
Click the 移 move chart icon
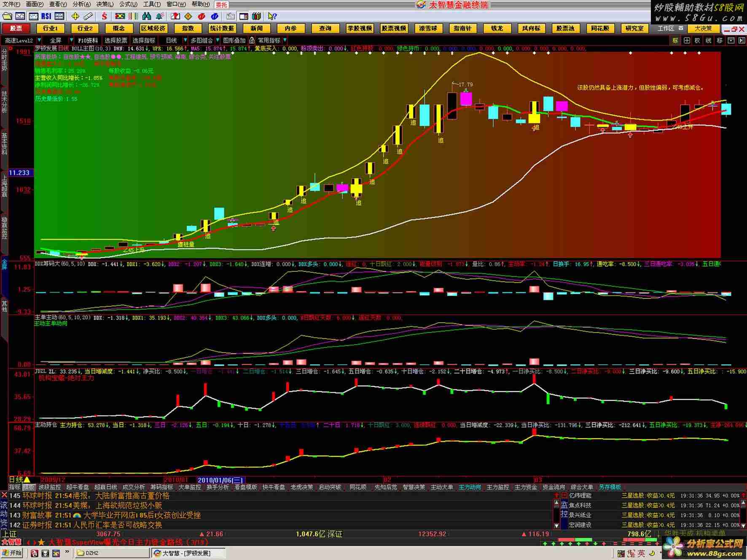click(x=720, y=40)
